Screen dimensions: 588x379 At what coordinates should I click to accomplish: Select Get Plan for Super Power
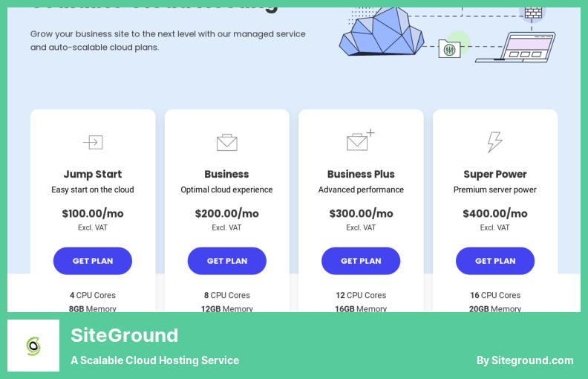pos(494,261)
